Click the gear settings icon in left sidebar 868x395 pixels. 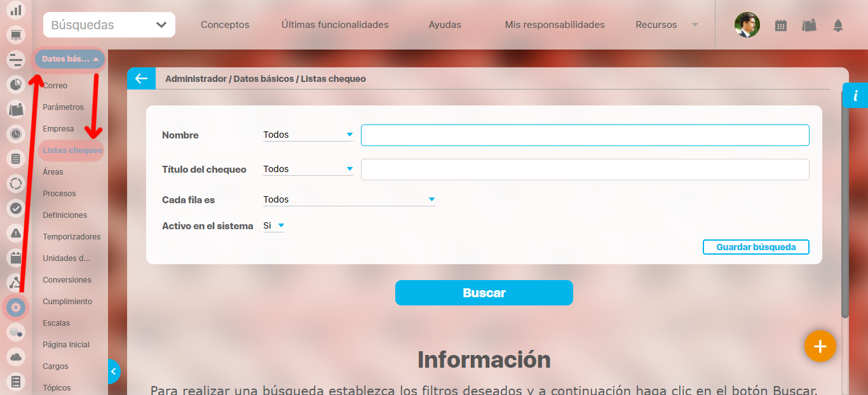[16, 307]
